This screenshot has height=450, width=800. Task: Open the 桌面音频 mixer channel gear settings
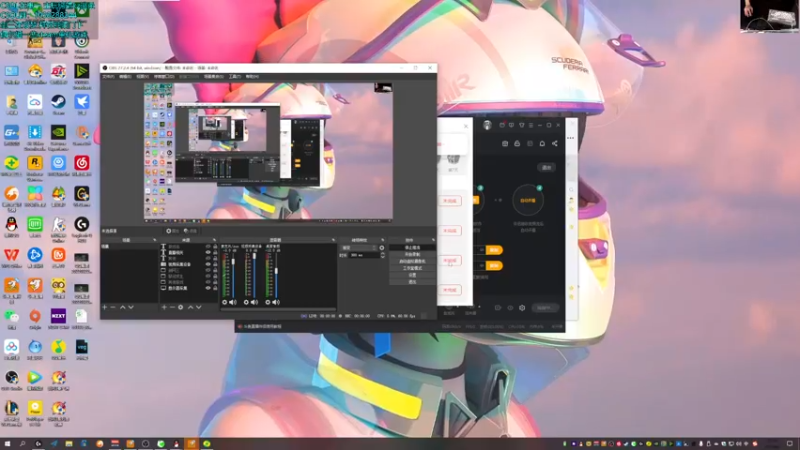click(x=268, y=302)
